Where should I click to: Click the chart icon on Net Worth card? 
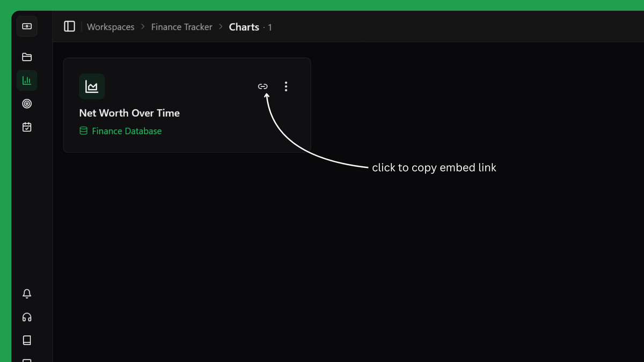pos(92,86)
